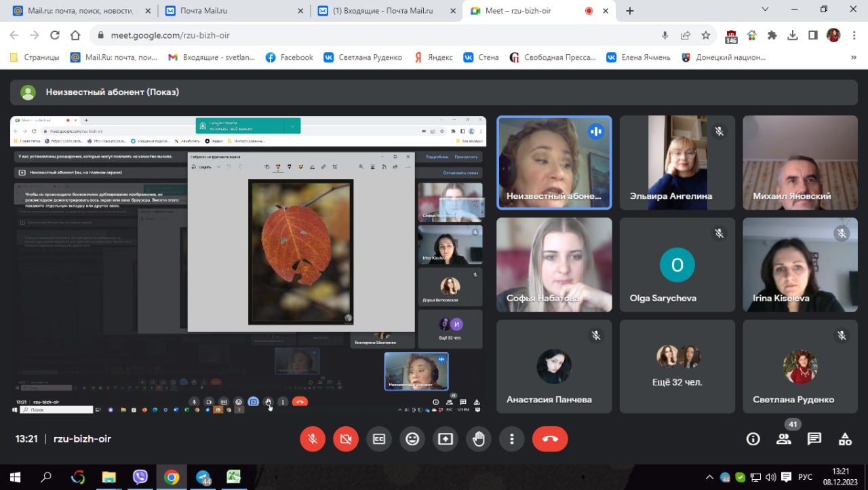Go back in browser history
The image size is (868, 490).
(15, 35)
